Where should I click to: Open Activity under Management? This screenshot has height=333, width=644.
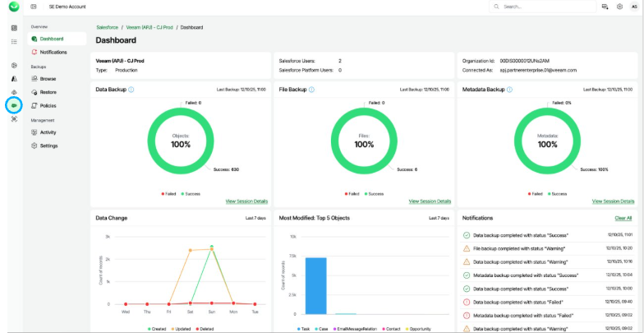pos(48,132)
